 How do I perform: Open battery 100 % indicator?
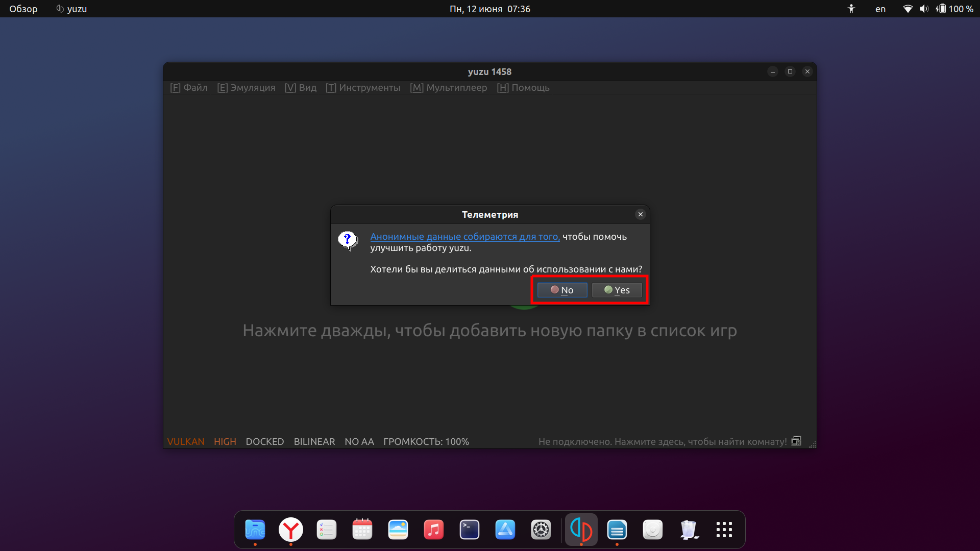coord(954,9)
